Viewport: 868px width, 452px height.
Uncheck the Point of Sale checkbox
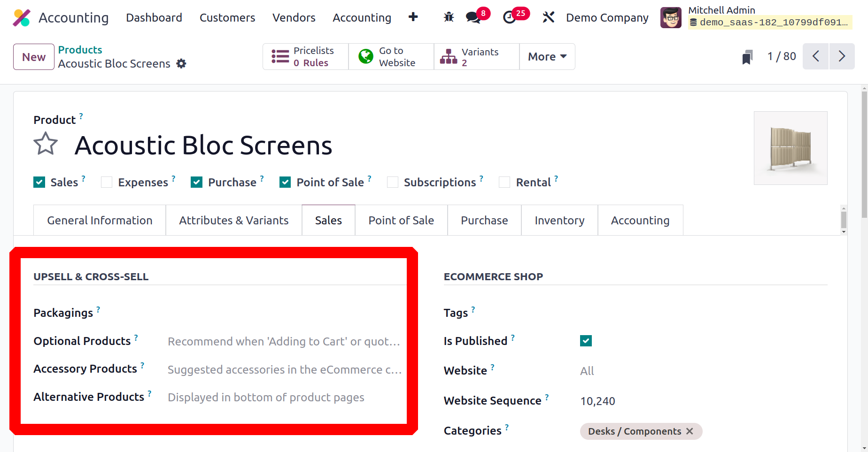(285, 182)
